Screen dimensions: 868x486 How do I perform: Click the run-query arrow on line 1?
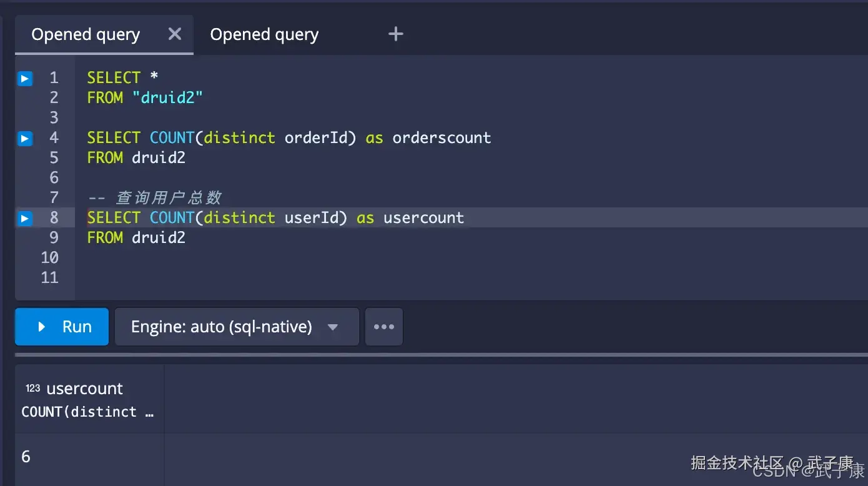click(25, 78)
